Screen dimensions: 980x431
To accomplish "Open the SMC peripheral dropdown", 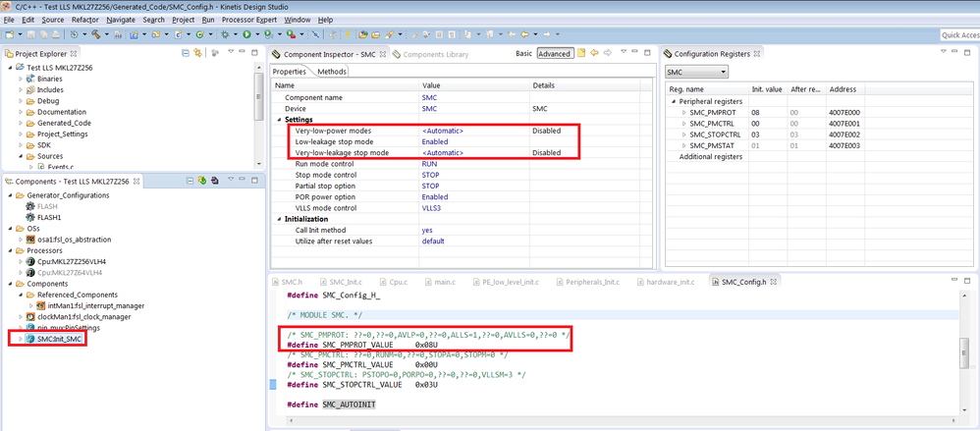I will 696,72.
